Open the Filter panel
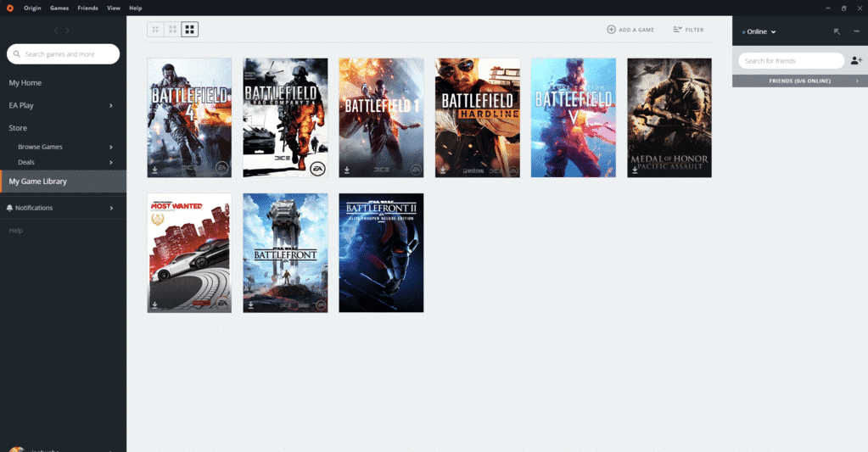The width and height of the screenshot is (868, 452). click(689, 30)
